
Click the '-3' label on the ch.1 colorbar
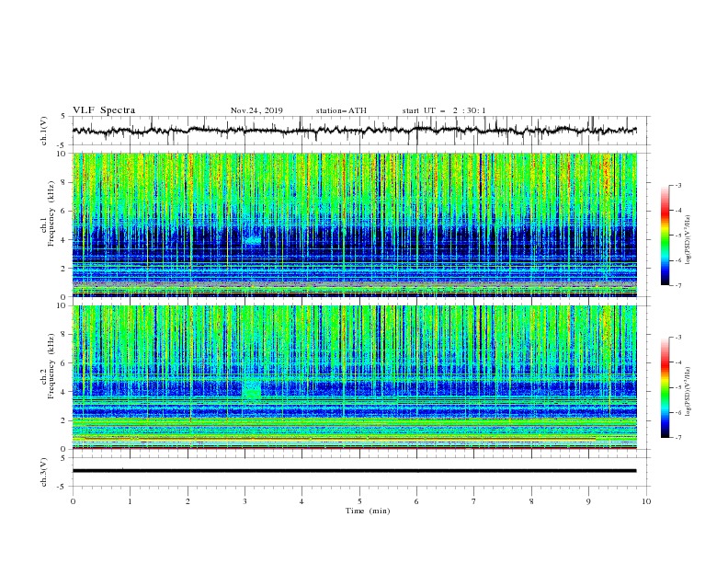pos(677,185)
